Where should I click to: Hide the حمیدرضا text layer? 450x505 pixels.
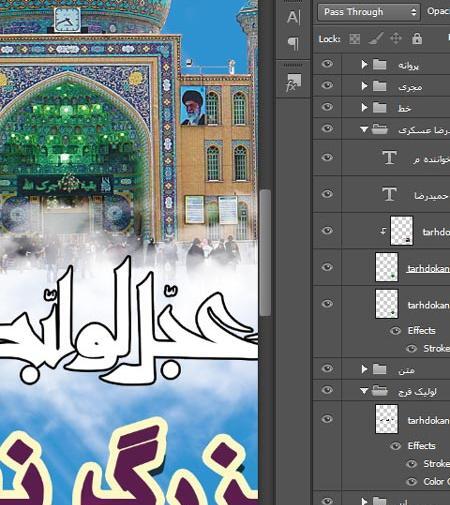tap(327, 194)
